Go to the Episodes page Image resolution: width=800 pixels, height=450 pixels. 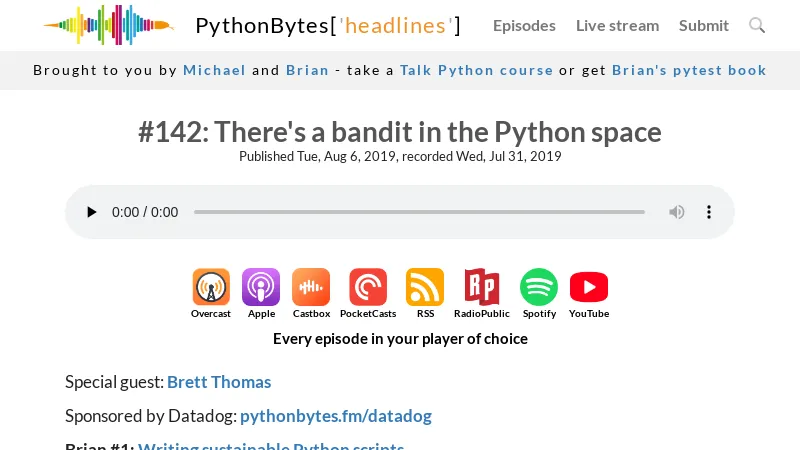click(524, 25)
